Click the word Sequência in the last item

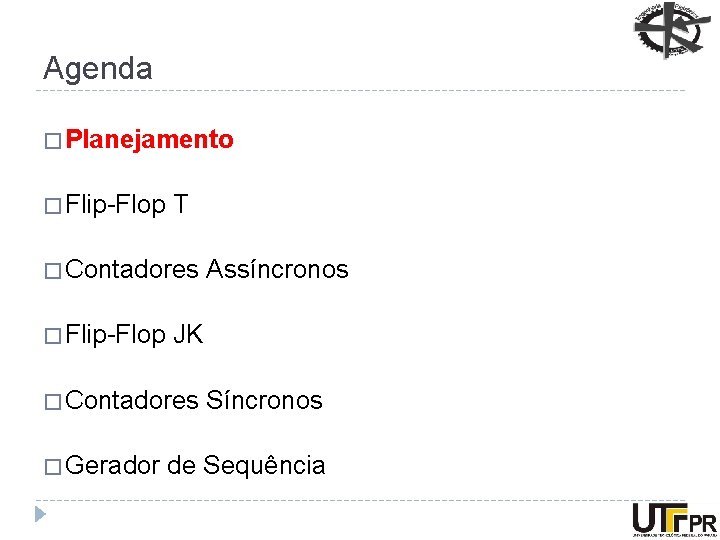click(x=264, y=466)
